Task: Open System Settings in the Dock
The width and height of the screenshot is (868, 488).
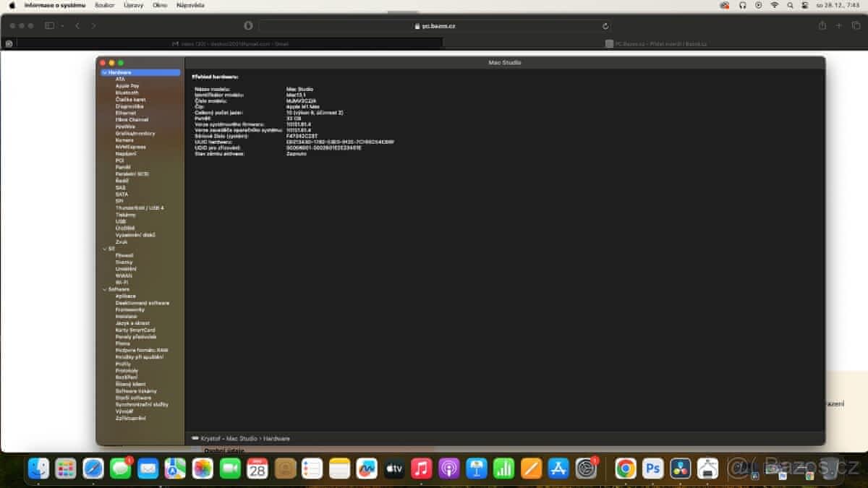Action: point(586,468)
